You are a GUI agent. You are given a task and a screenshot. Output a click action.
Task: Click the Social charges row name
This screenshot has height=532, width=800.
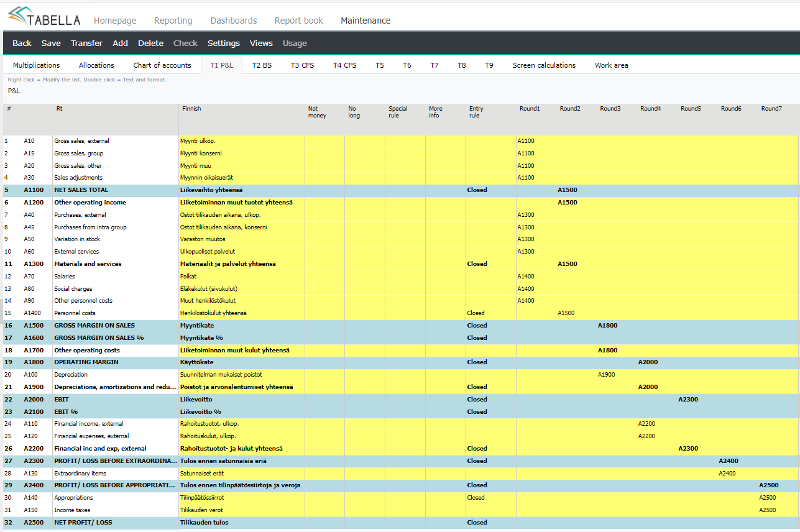tap(73, 289)
